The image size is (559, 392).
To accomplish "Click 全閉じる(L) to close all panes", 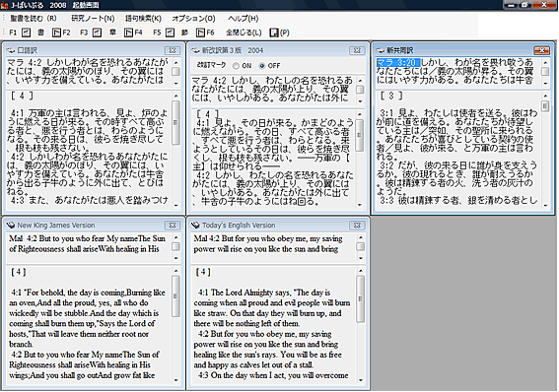I will (244, 33).
